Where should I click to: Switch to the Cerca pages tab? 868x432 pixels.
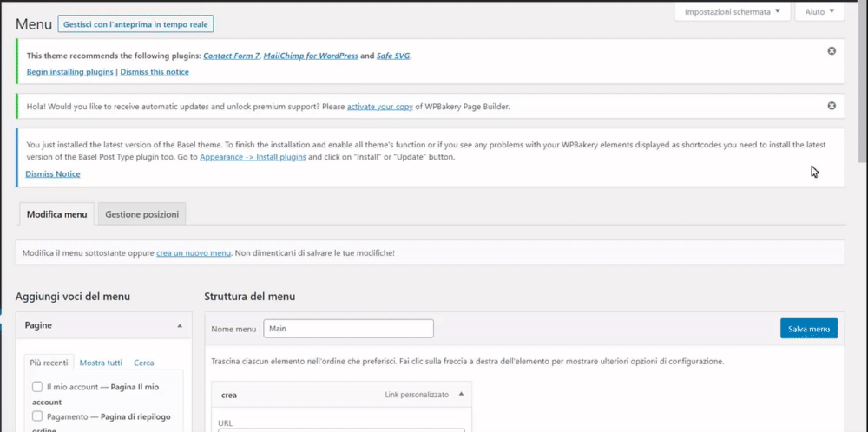[x=144, y=363]
